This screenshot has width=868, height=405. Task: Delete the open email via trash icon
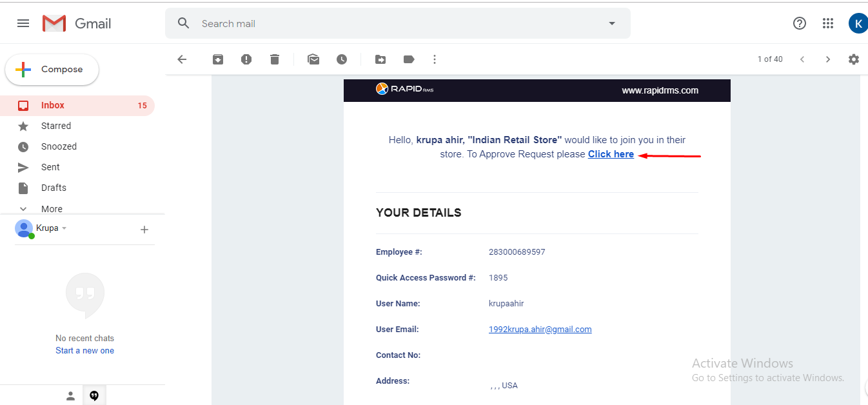(x=275, y=59)
